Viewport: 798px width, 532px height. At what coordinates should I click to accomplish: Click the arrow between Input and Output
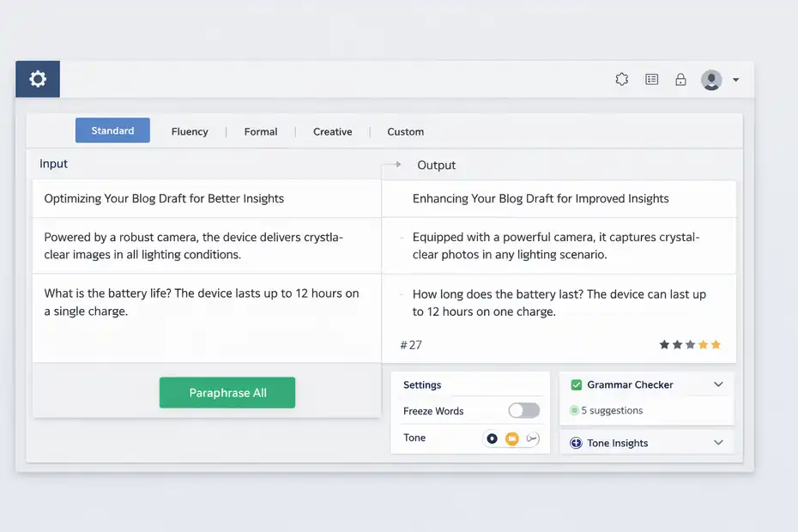(392, 164)
